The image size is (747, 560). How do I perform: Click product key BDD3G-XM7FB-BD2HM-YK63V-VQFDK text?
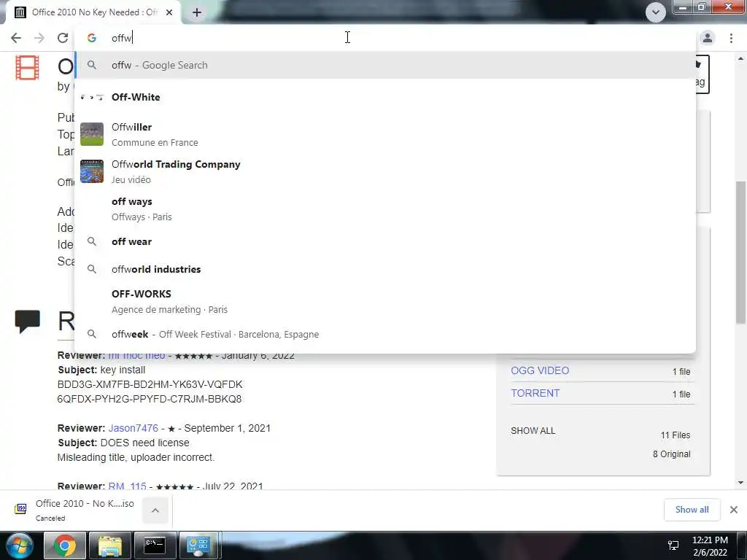point(150,384)
